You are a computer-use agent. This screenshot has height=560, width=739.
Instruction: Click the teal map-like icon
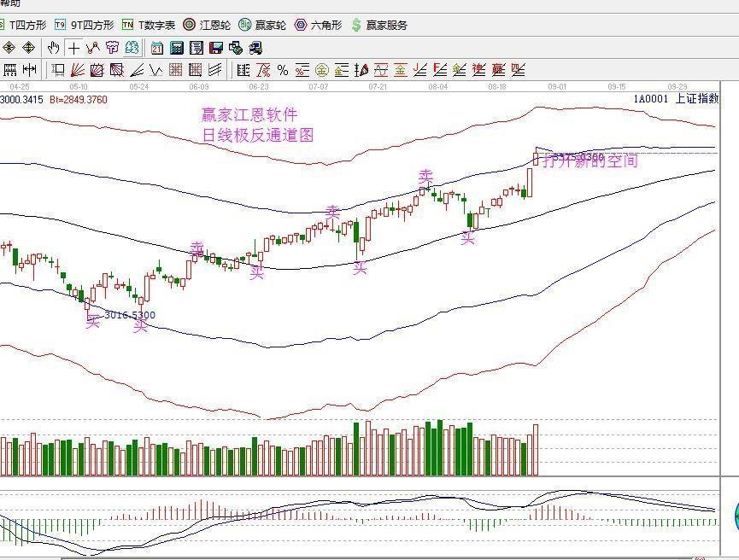132,48
